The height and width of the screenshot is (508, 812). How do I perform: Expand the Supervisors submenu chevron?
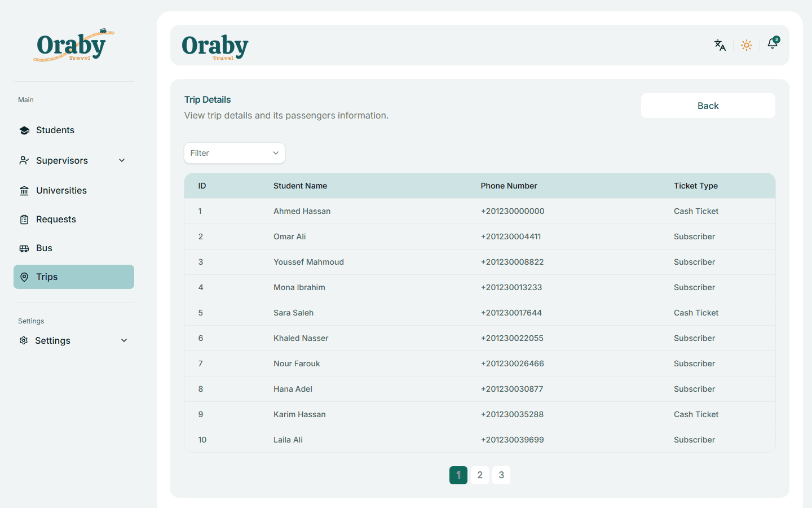pos(122,160)
